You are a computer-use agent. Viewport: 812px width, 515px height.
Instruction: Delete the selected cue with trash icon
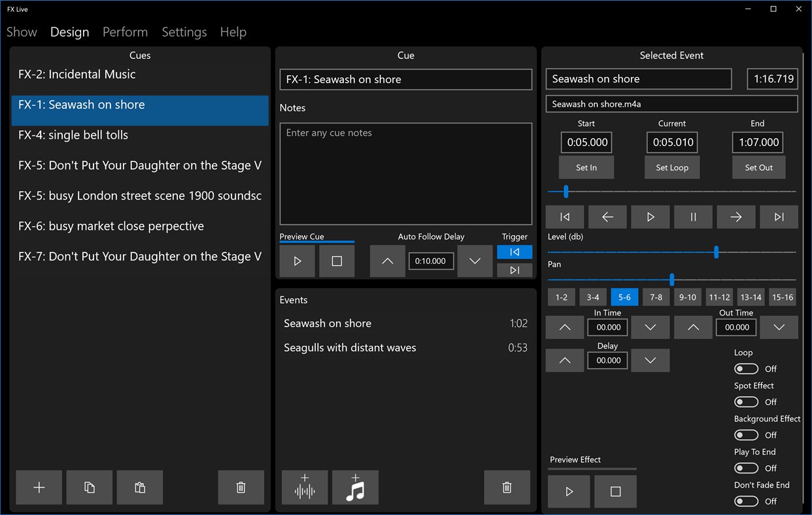(241, 487)
